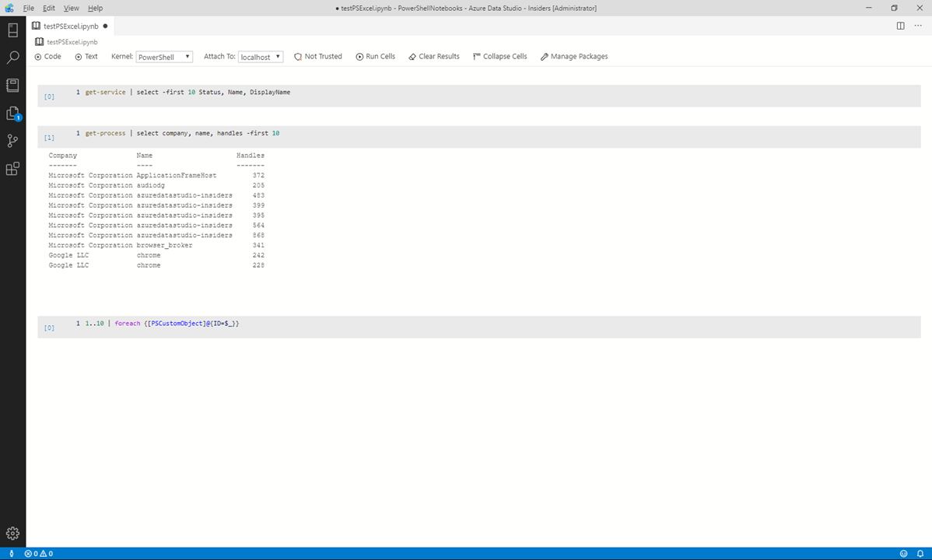
Task: Click Clear Results button
Action: 434,57
